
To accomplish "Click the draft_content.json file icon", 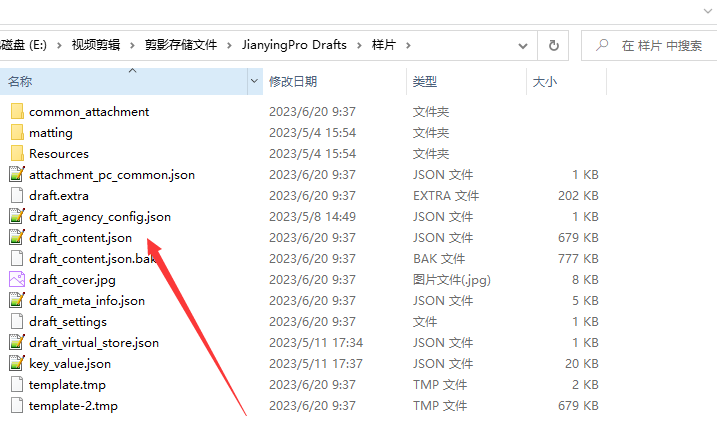I will pos(17,237).
